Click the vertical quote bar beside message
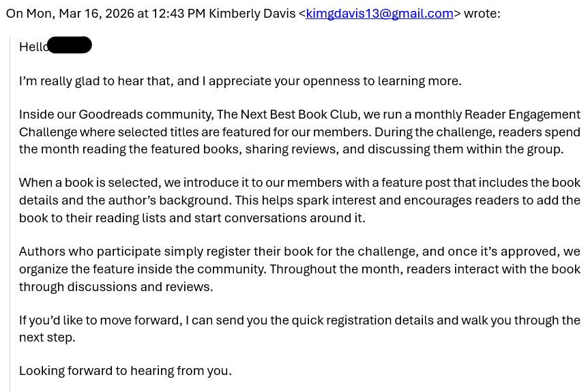 [10, 214]
